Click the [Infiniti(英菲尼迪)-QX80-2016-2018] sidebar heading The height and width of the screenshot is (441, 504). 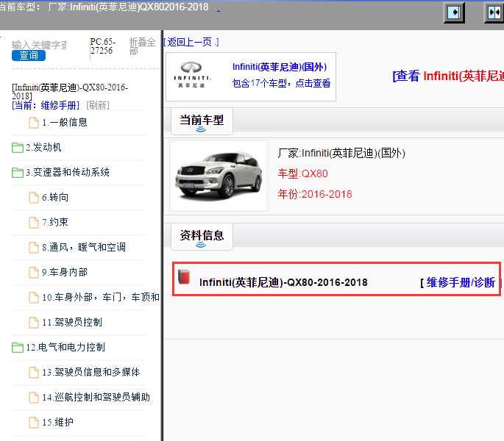tap(70, 92)
